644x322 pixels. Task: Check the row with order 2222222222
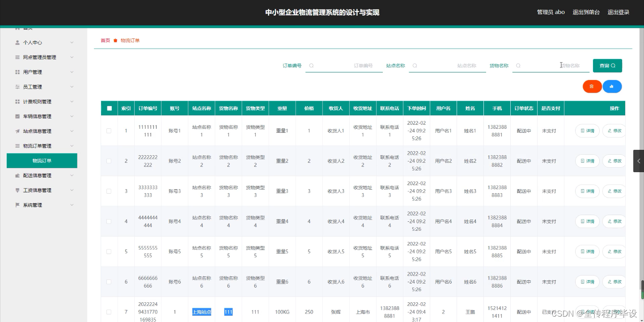pyautogui.click(x=109, y=161)
